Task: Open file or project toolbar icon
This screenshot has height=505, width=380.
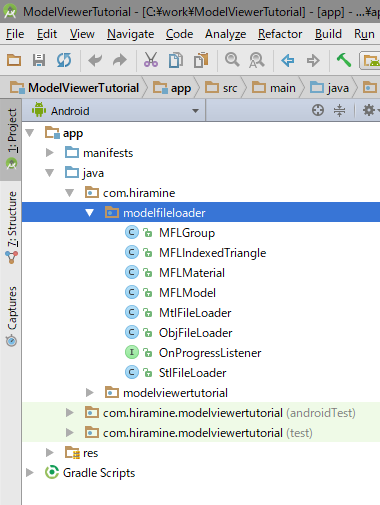Action: 14,60
